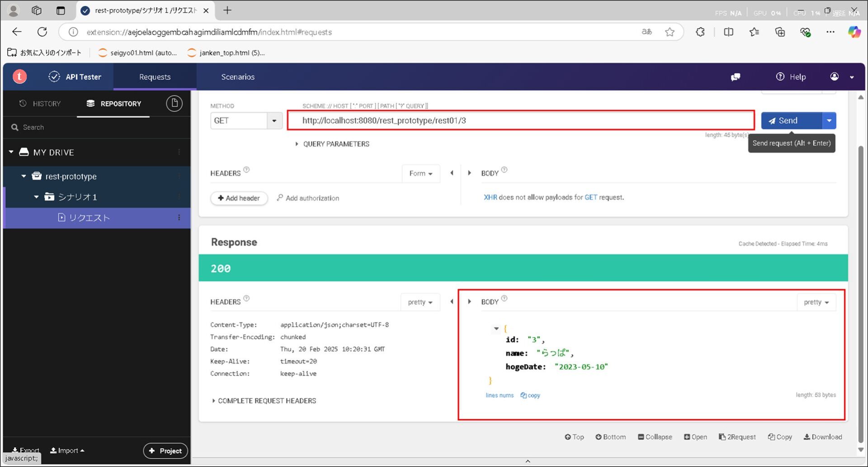Switch to the Scenarios tab
The height and width of the screenshot is (467, 868).
(x=238, y=77)
